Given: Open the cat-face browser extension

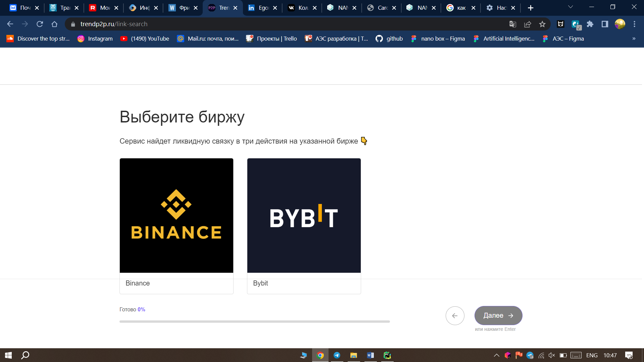Looking at the screenshot, I should coord(560,24).
